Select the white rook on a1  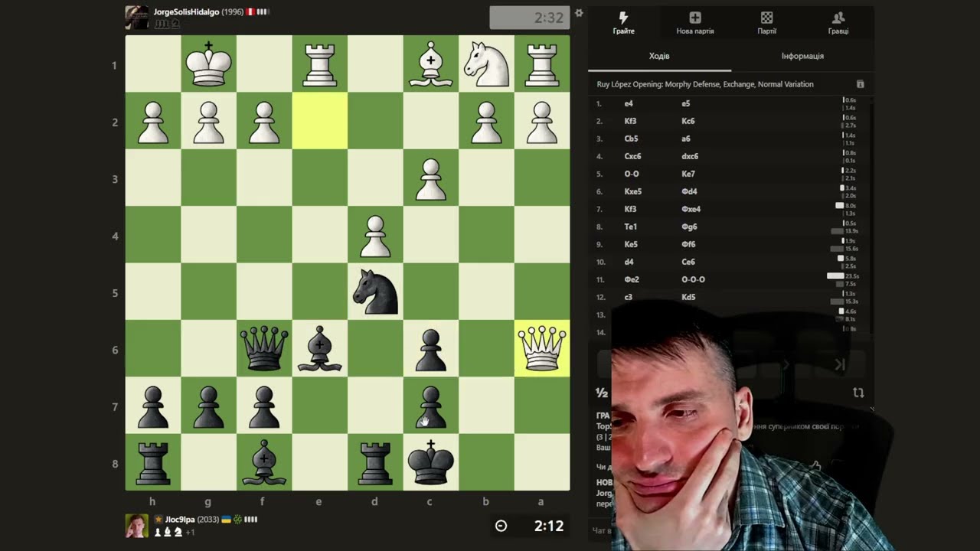tap(542, 64)
